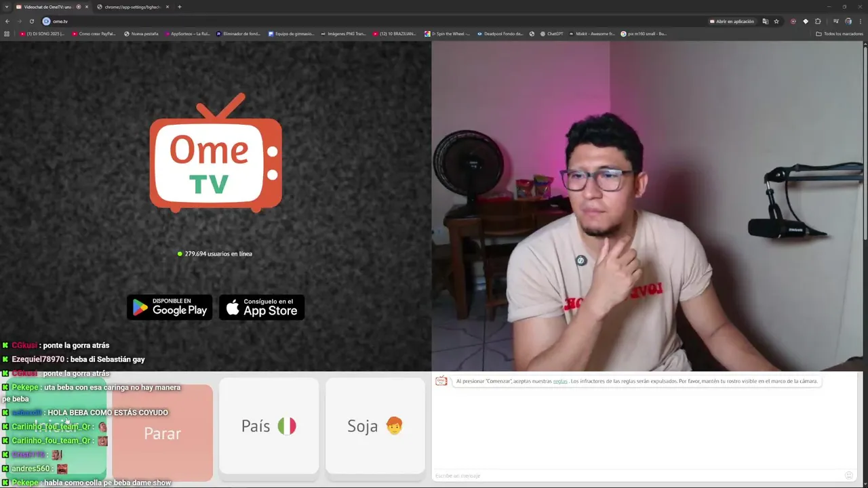The image size is (868, 488).
Task: Click the Escribe un mensaje input field
Action: [x=637, y=476]
